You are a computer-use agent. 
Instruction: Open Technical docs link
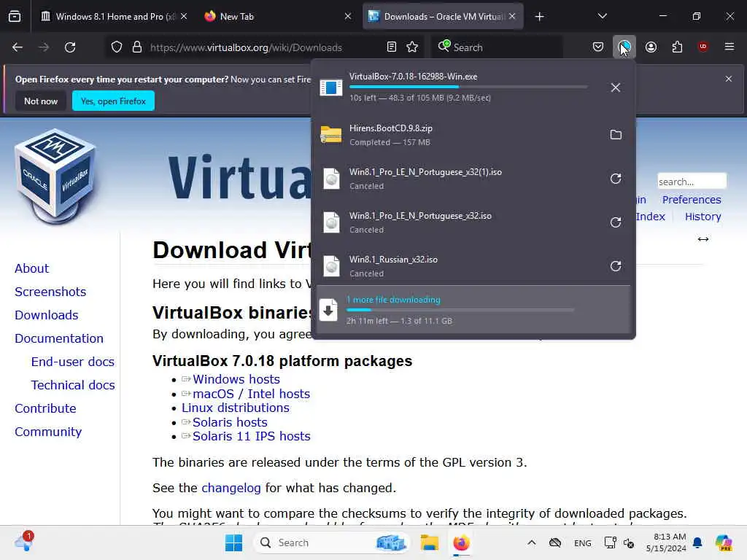[x=73, y=385]
